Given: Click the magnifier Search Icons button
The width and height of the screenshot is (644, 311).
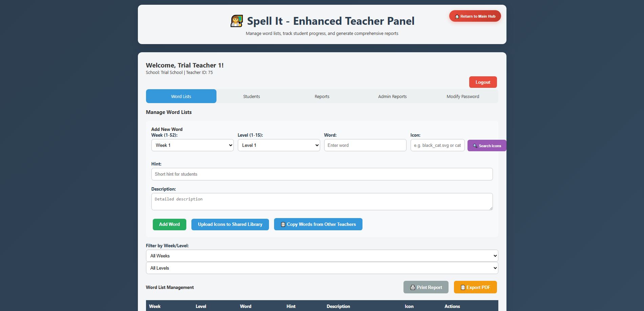Looking at the screenshot, I should tap(486, 146).
